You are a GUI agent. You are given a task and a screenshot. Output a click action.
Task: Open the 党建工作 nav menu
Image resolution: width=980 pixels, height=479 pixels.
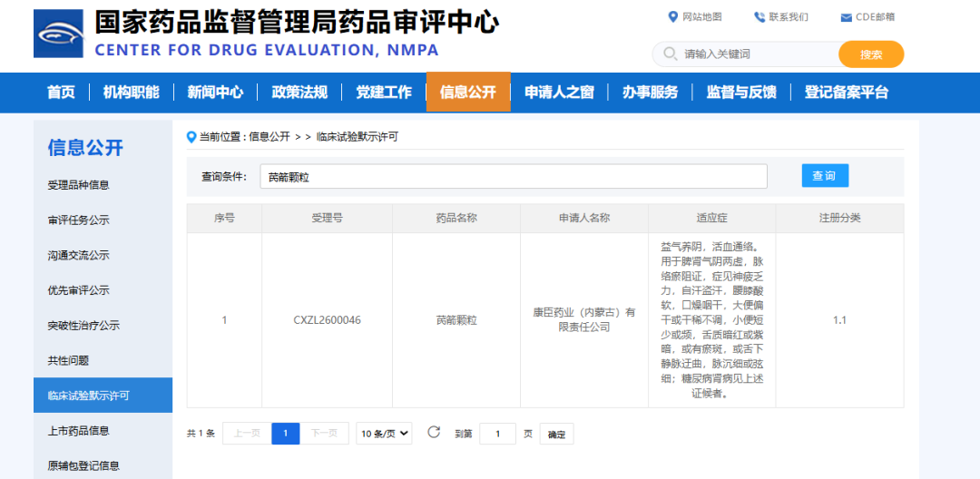click(384, 93)
